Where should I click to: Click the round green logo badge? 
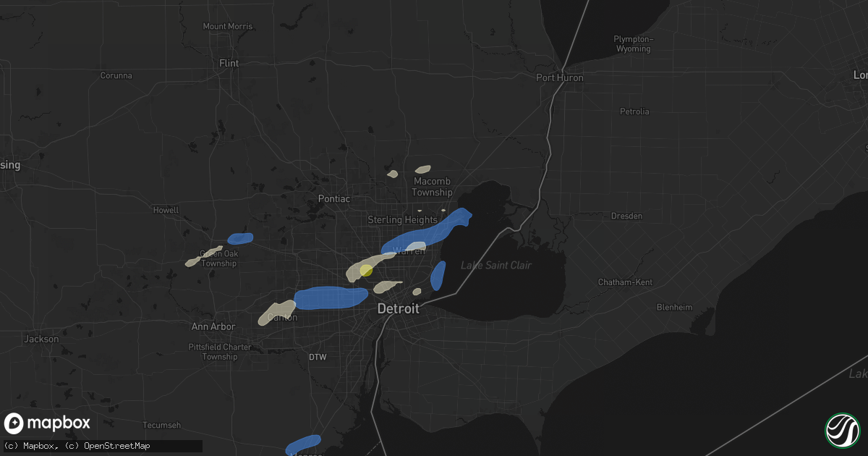(x=842, y=430)
